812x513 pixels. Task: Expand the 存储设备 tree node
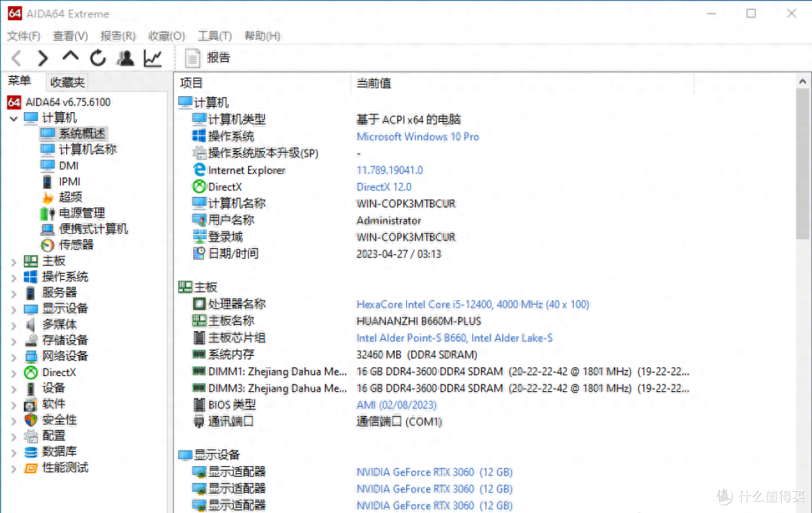pos(14,341)
